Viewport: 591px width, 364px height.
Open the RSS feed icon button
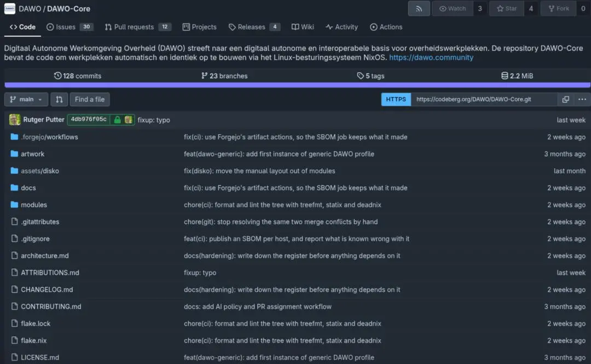tap(419, 9)
